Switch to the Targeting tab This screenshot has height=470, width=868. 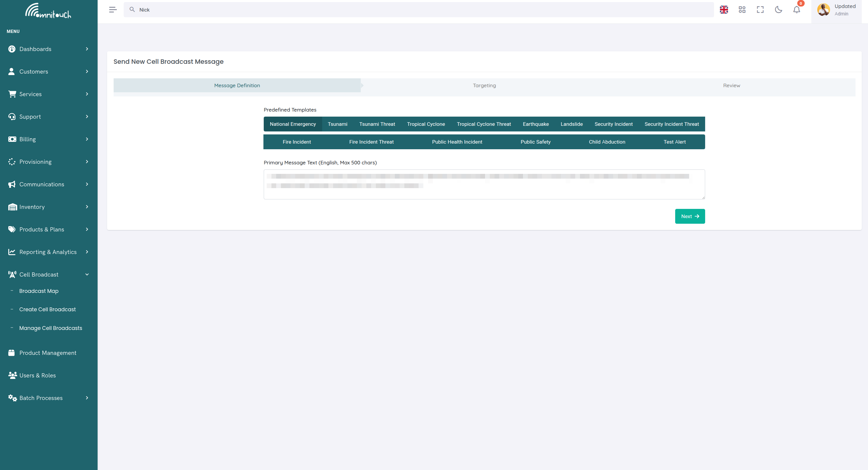click(484, 85)
